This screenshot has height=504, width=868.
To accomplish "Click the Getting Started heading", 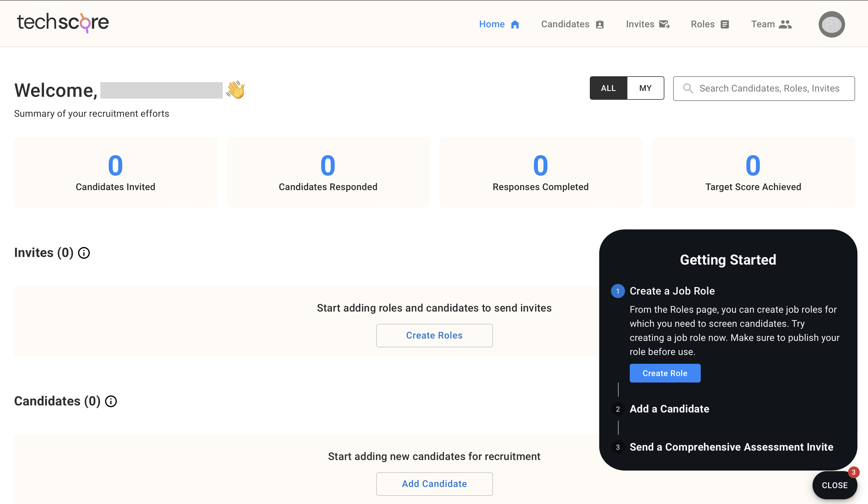I will 728,260.
